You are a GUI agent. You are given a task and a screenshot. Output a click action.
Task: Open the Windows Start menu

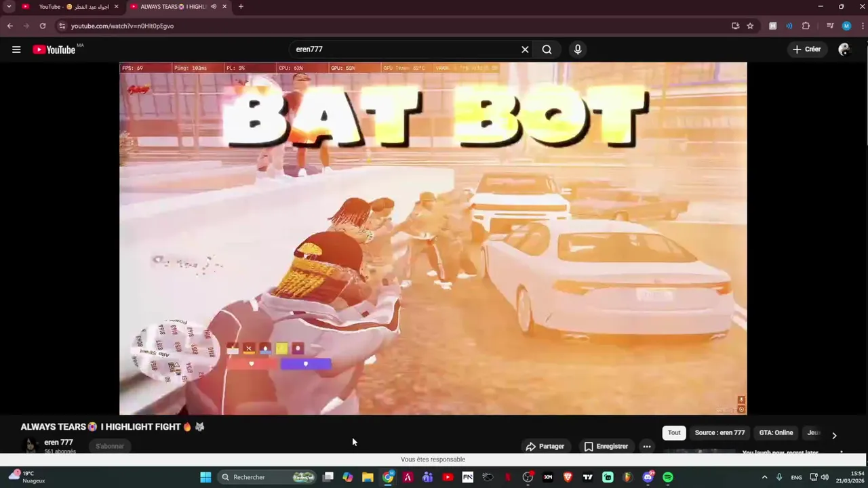pyautogui.click(x=205, y=477)
